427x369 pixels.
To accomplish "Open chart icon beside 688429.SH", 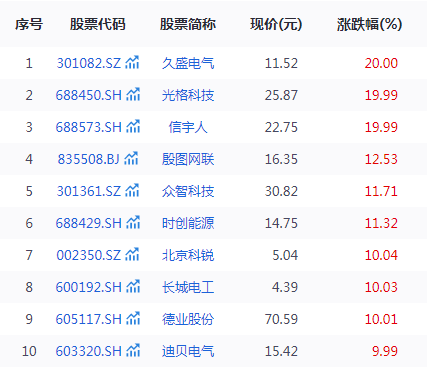I will (133, 222).
